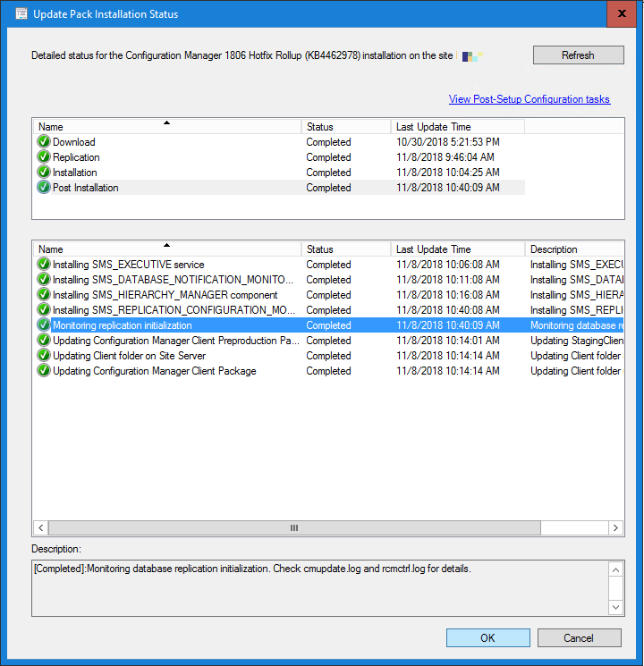
Task: Open View Post-Setup Configuration tasks link
Action: (x=530, y=99)
